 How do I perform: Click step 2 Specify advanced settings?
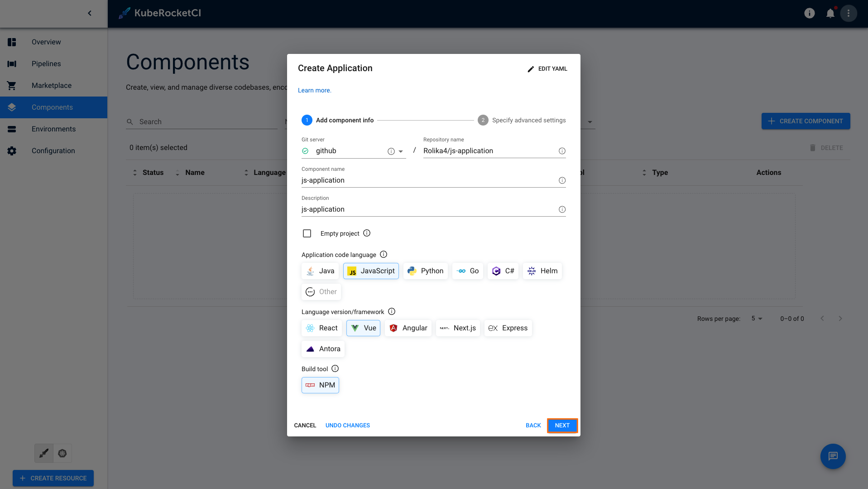click(522, 120)
